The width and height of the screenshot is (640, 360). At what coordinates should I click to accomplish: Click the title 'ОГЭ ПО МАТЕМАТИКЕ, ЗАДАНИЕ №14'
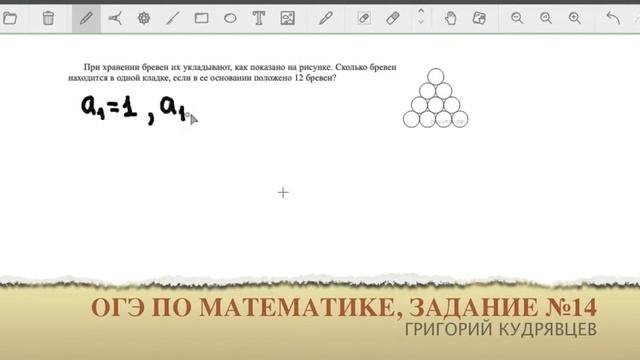point(344,307)
